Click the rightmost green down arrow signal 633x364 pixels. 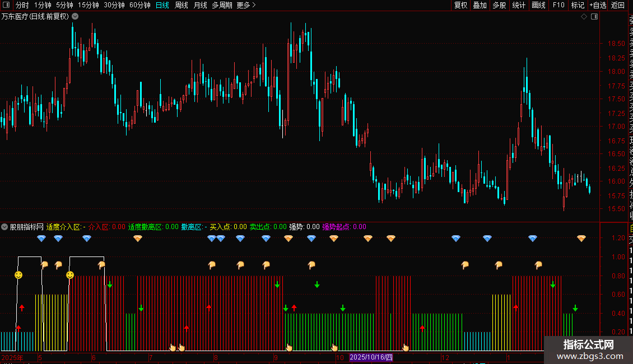(575, 309)
